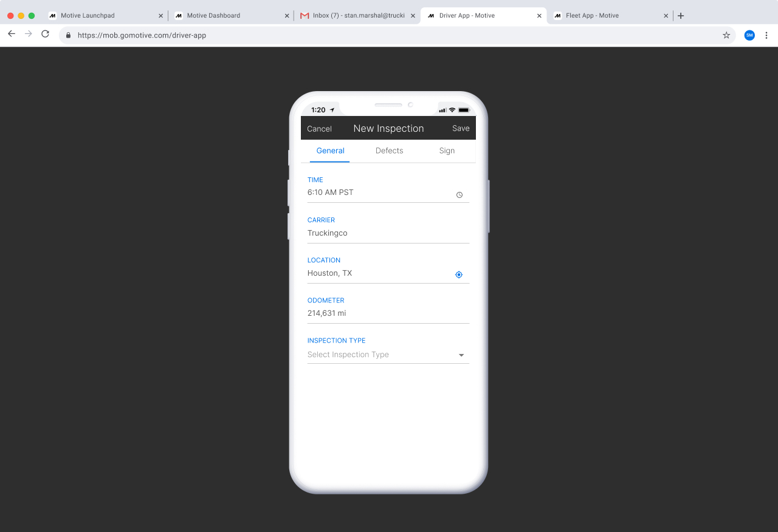Image resolution: width=778 pixels, height=532 pixels.
Task: Click the GPS locate icon beside Houston, TX
Action: tap(459, 275)
